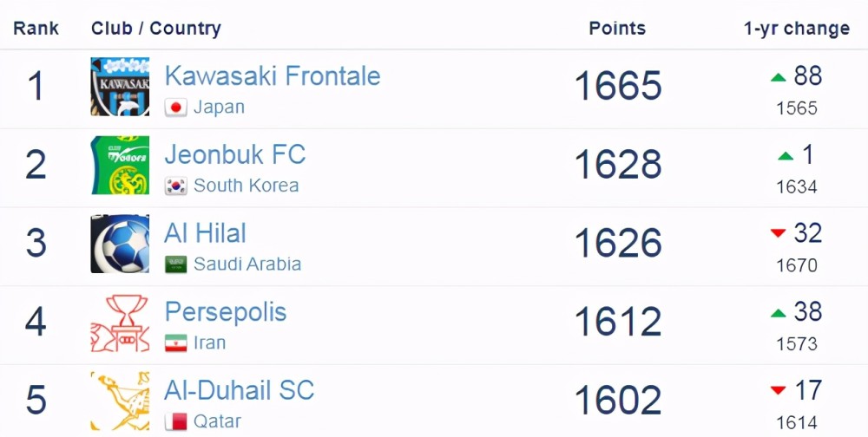868x437 pixels.
Task: Click the Jeonbuk FC green club logo
Action: (x=120, y=165)
